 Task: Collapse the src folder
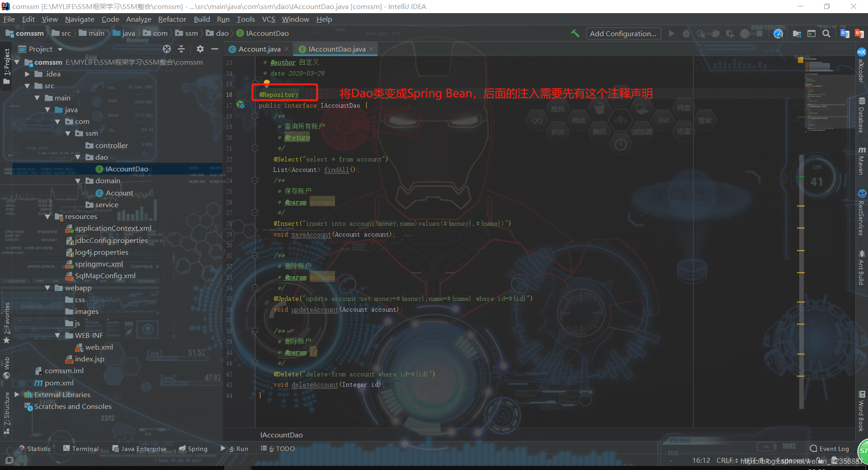point(27,85)
